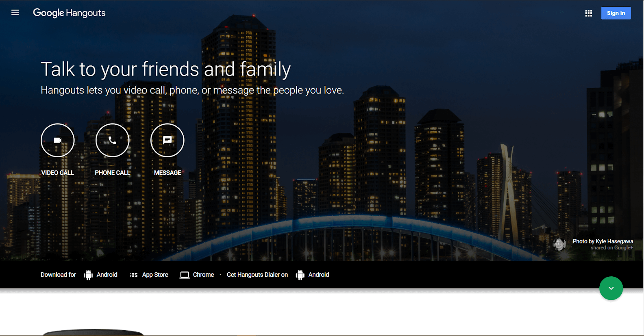This screenshot has height=336, width=644.
Task: Start a video call via the camera icon
Action: tap(58, 140)
